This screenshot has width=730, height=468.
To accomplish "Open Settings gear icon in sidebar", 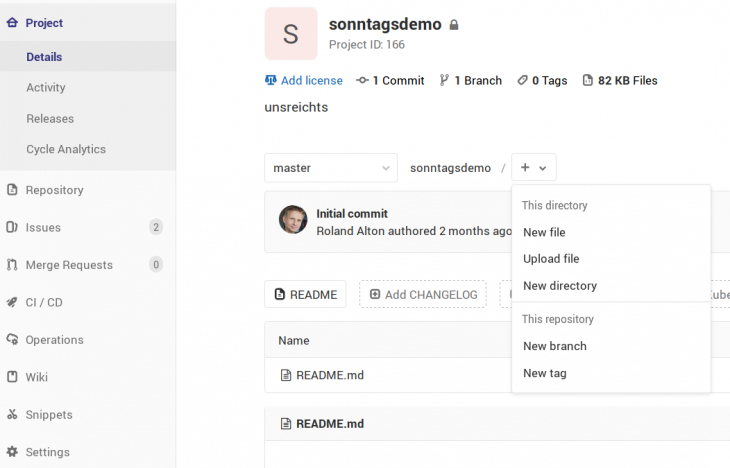I will tap(12, 452).
